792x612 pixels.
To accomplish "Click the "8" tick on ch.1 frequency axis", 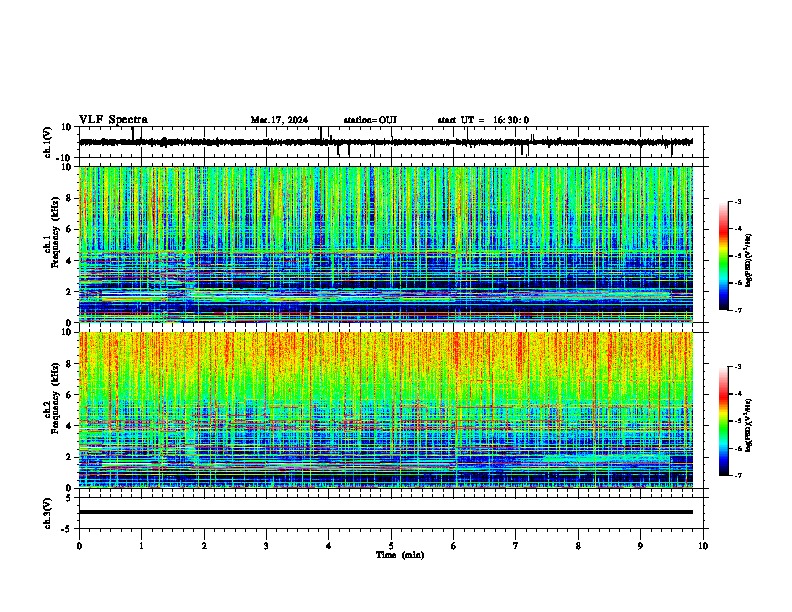I will pos(70,198).
